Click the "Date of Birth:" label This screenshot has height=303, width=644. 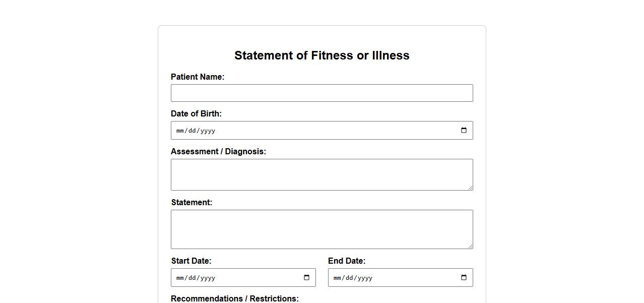pyautogui.click(x=196, y=114)
